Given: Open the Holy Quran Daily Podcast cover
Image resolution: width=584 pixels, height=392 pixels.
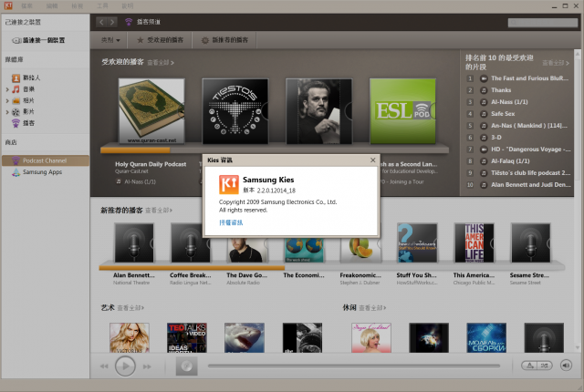Looking at the screenshot, I should (x=151, y=111).
